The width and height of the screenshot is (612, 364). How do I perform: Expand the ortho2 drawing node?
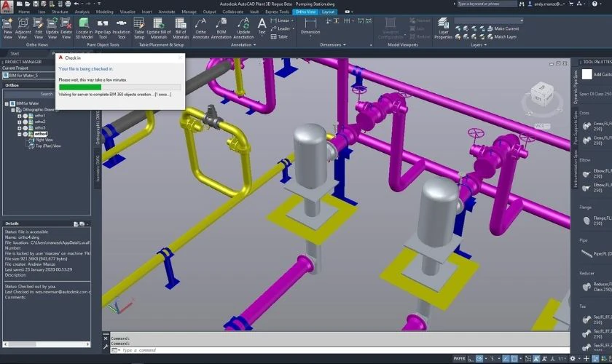click(x=19, y=122)
